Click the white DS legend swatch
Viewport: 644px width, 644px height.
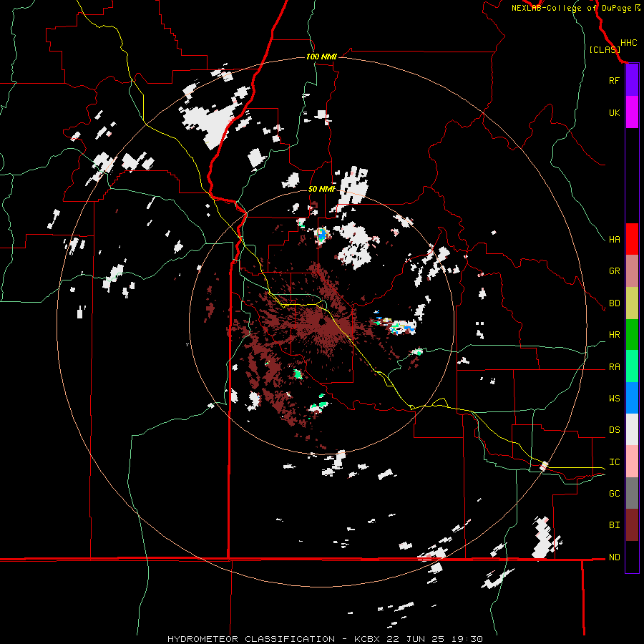click(632, 429)
